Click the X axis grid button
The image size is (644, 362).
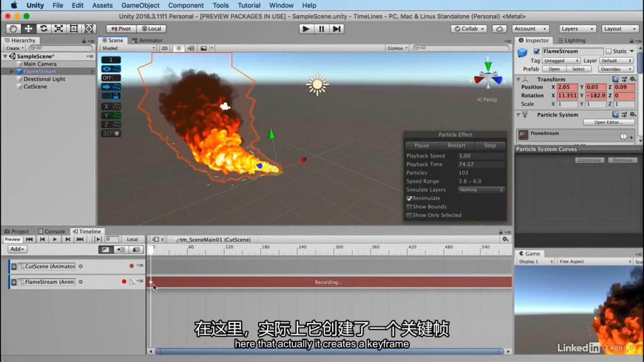tap(111, 106)
